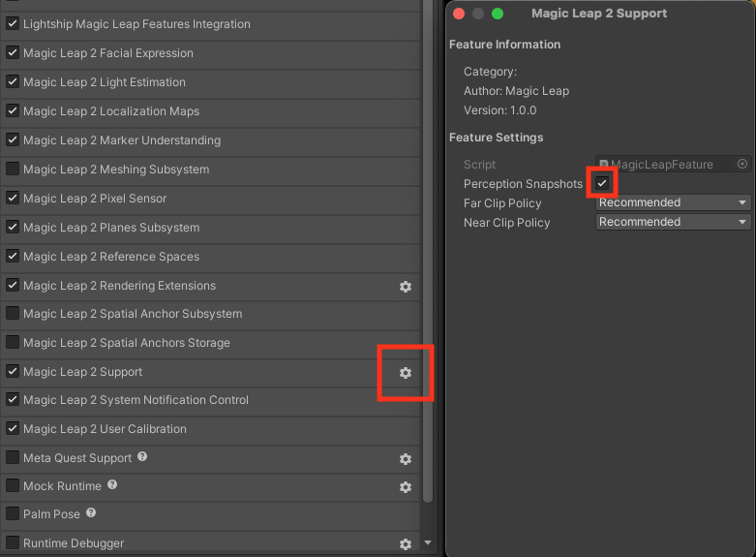Image resolution: width=756 pixels, height=557 pixels.
Task: Click the Version: 1.0.0 text
Action: coord(500,110)
